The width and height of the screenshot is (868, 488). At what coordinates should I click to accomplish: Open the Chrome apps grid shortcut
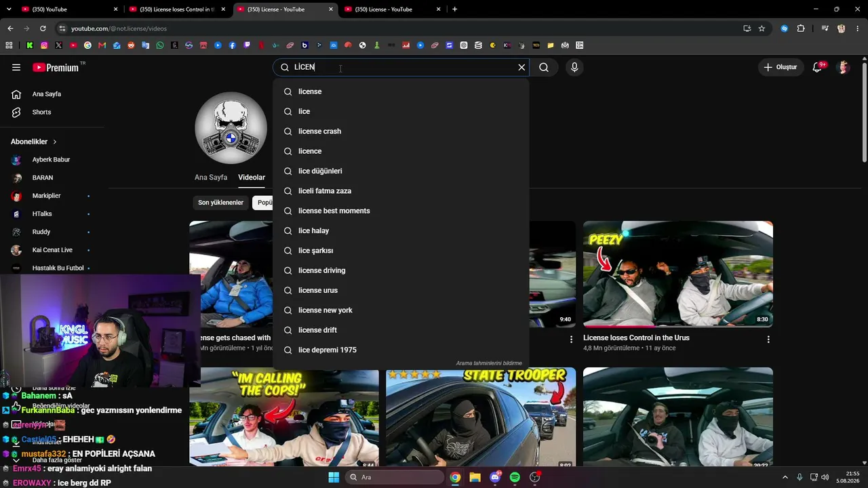[x=9, y=45]
